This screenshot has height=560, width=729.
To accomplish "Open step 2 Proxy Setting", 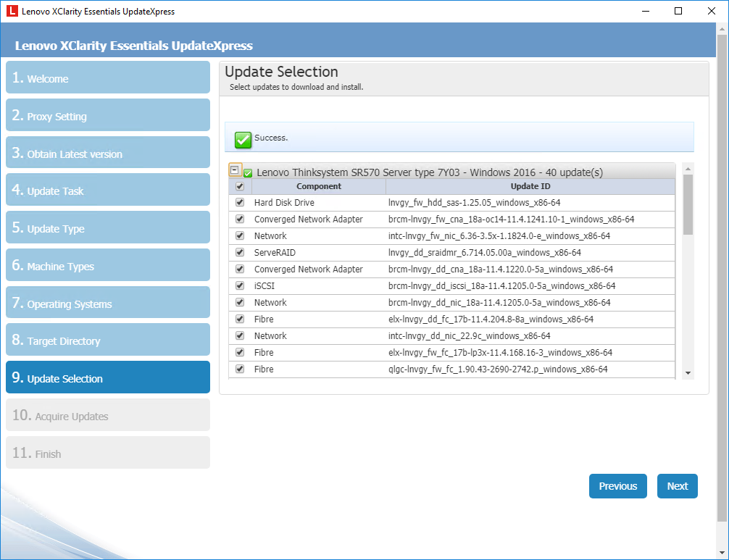I will pos(108,115).
